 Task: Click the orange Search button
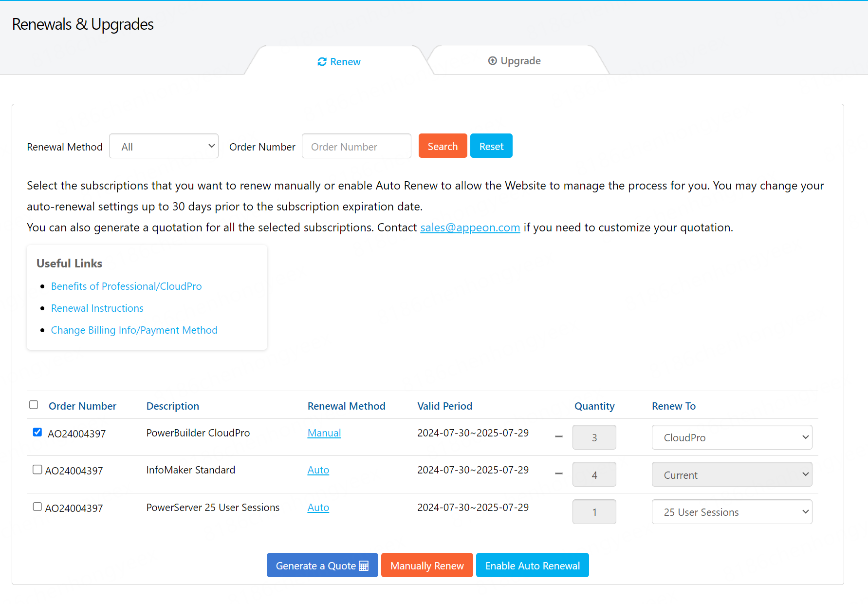(x=443, y=146)
